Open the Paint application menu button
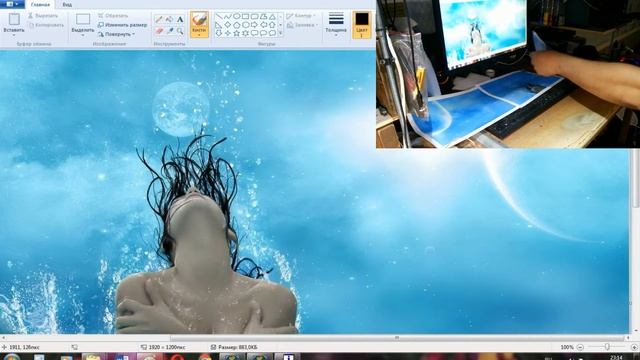 [x=12, y=4]
